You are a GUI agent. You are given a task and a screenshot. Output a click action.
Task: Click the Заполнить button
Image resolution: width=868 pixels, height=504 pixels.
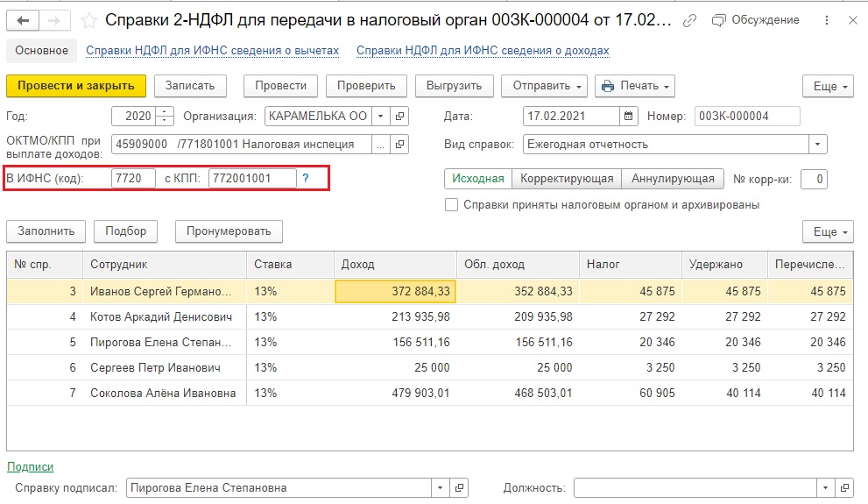point(46,231)
